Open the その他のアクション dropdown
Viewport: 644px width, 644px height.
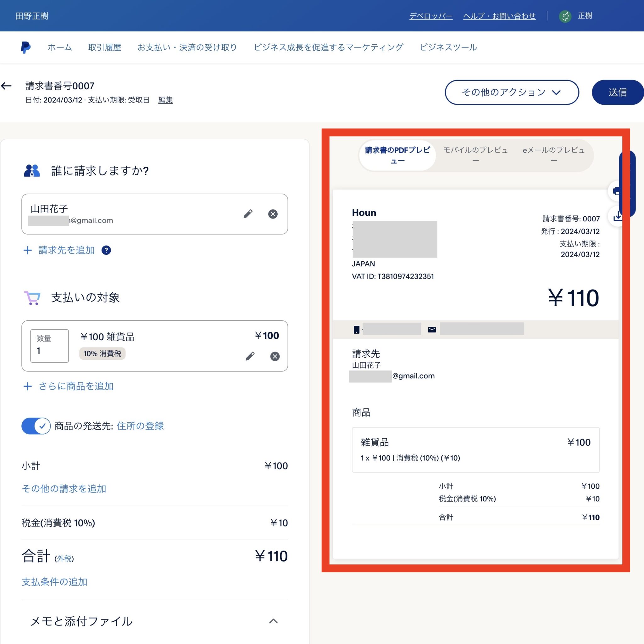(x=512, y=92)
